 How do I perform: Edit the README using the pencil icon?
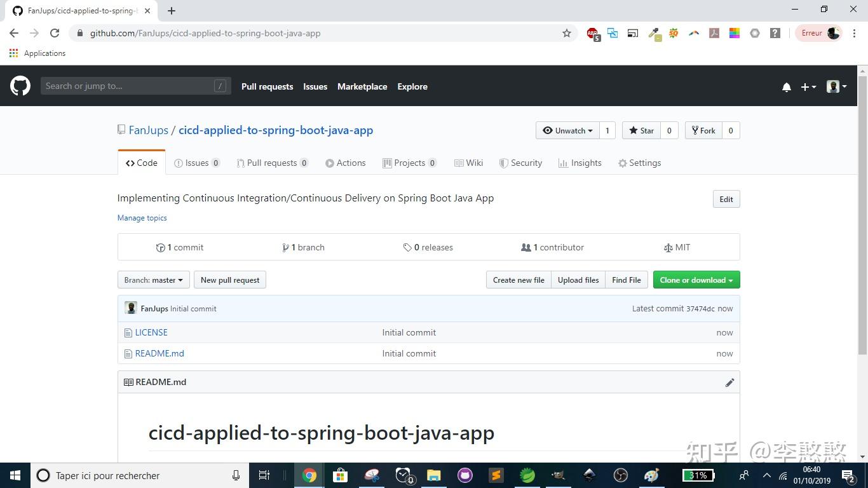(729, 382)
